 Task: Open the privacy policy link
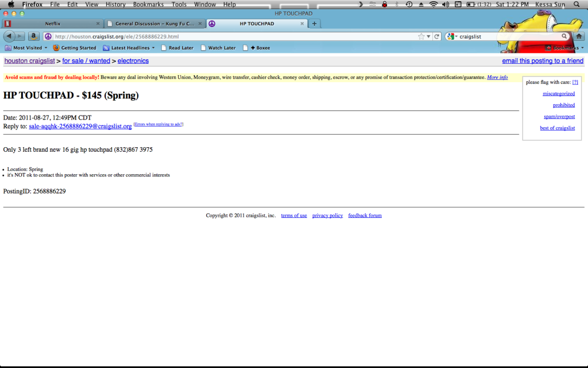[327, 216]
